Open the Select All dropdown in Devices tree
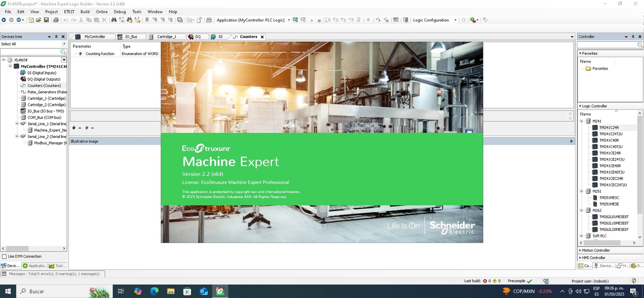 coord(64,44)
